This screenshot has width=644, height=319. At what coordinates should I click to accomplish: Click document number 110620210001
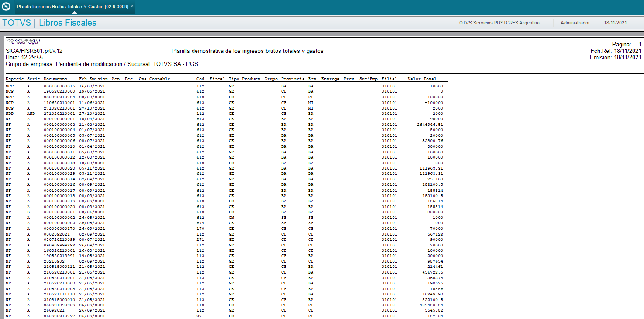click(59, 103)
